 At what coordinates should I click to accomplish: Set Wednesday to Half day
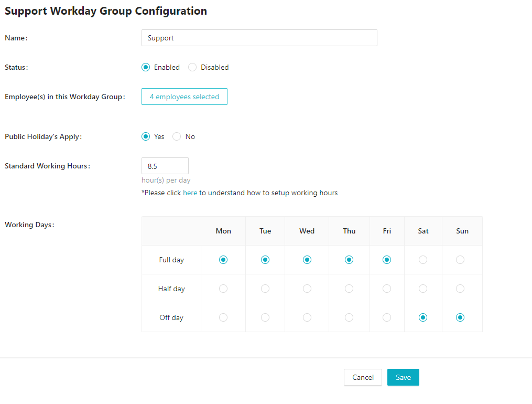pos(307,289)
